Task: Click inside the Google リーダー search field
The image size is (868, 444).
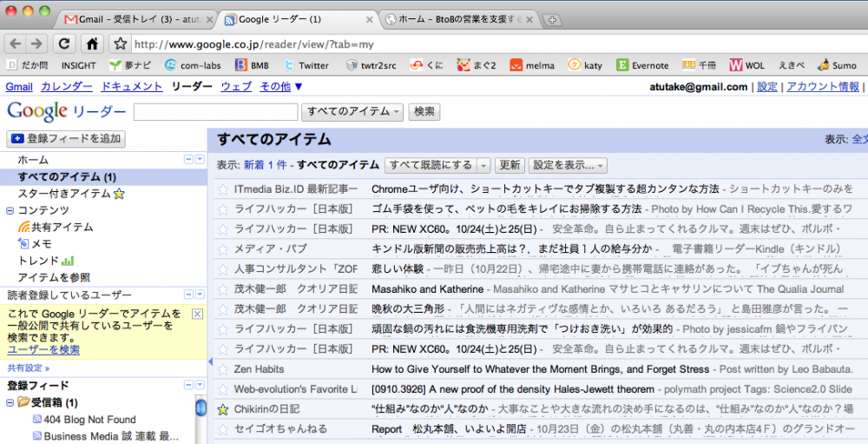Action: tap(216, 111)
